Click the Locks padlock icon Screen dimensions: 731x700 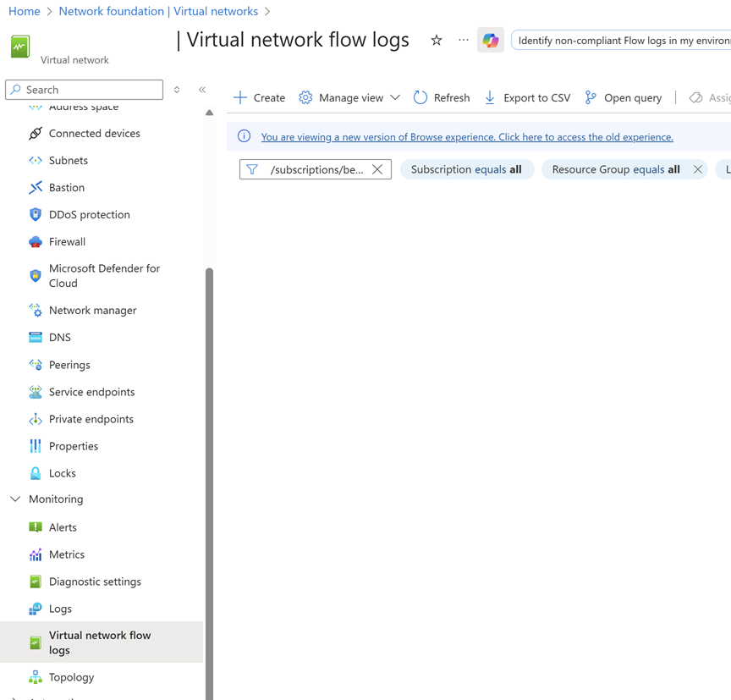[36, 473]
